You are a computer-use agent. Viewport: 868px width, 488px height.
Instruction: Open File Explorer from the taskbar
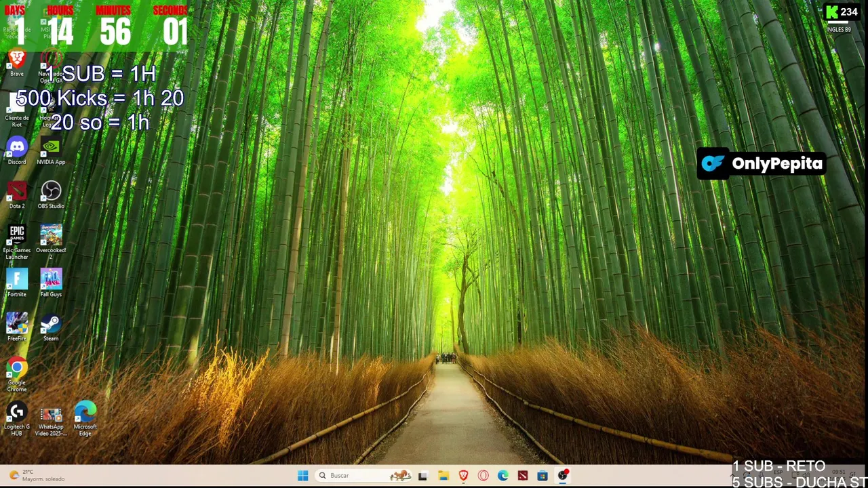point(443,476)
